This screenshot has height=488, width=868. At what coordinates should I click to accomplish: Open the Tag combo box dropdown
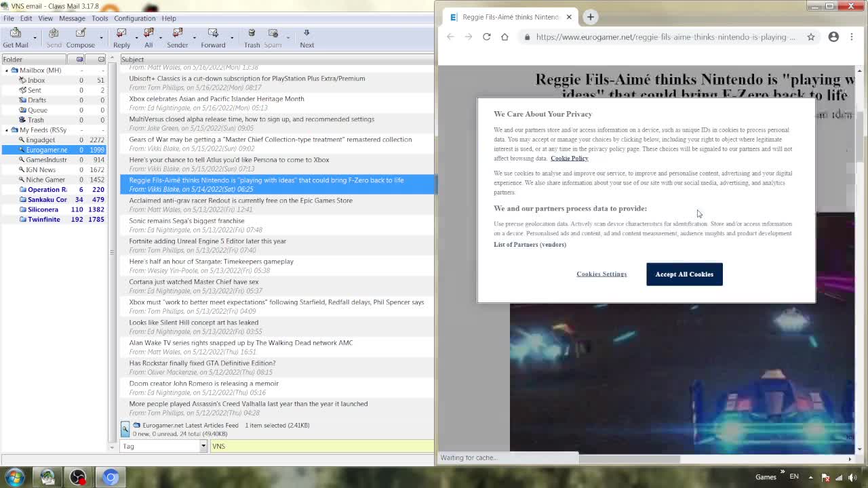coord(203,446)
